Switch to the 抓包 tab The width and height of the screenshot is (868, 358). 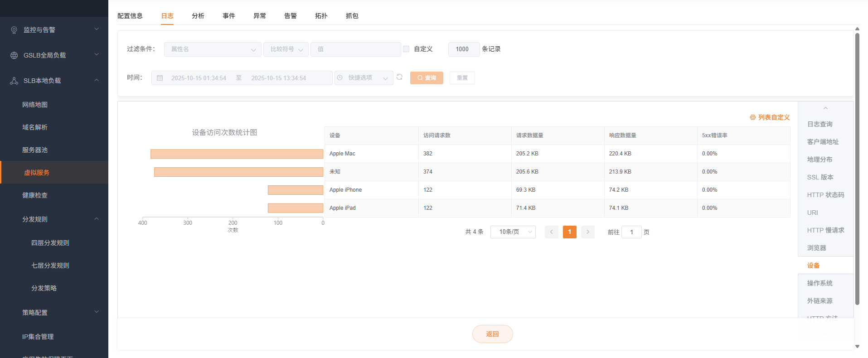352,16
